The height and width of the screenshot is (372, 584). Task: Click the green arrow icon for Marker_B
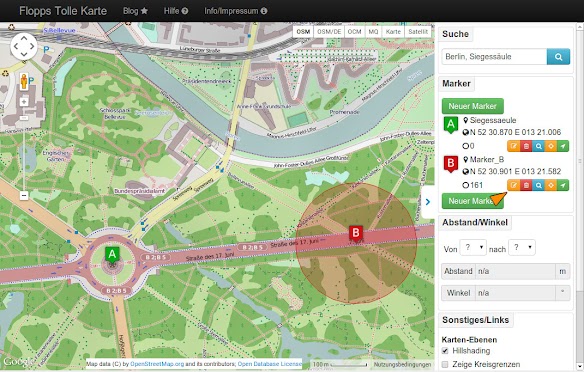coord(563,185)
